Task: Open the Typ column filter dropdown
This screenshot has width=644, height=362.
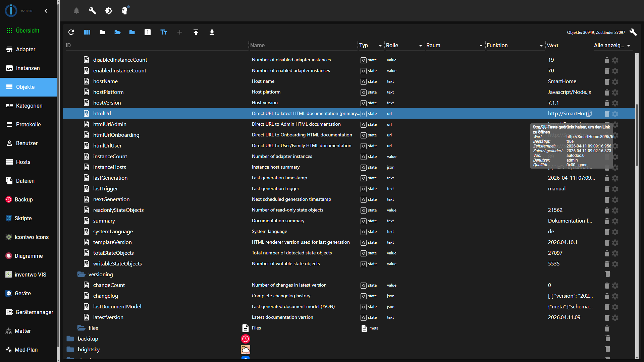Action: [380, 46]
